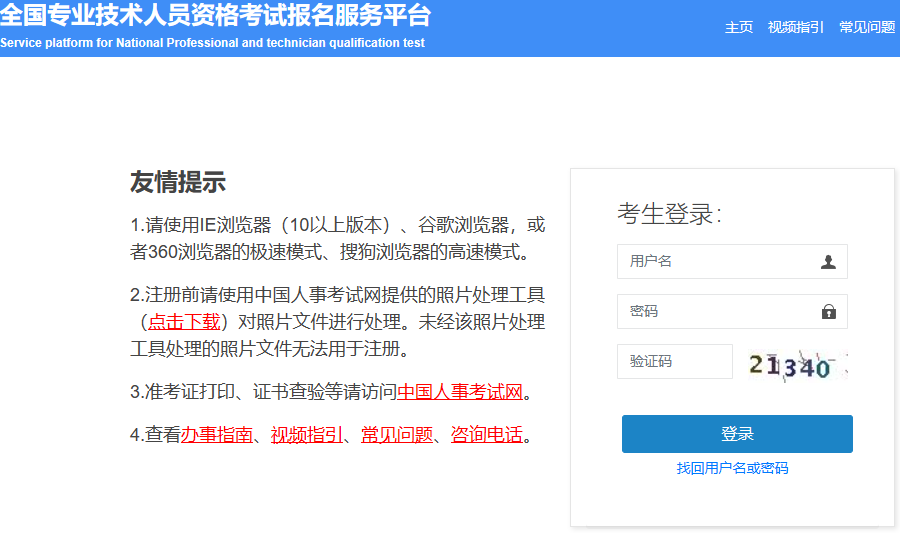Click the user silhouette icon in username field

point(828,262)
